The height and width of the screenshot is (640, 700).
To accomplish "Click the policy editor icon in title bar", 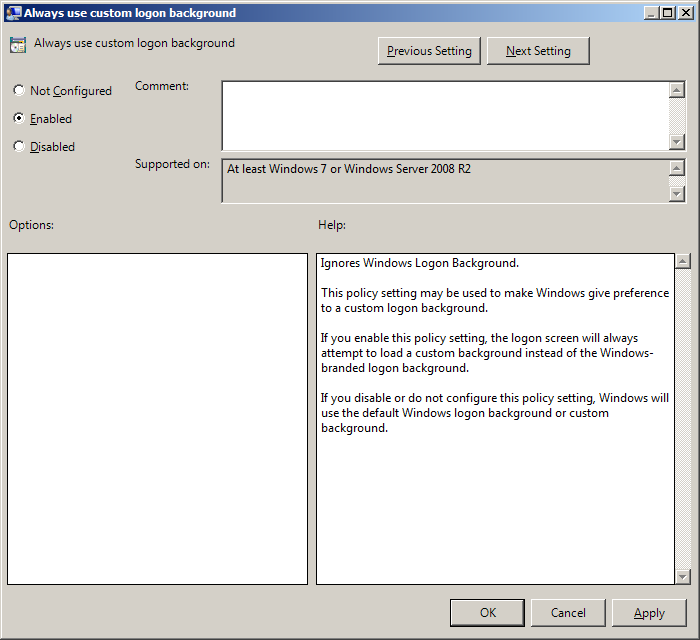I will (x=13, y=13).
